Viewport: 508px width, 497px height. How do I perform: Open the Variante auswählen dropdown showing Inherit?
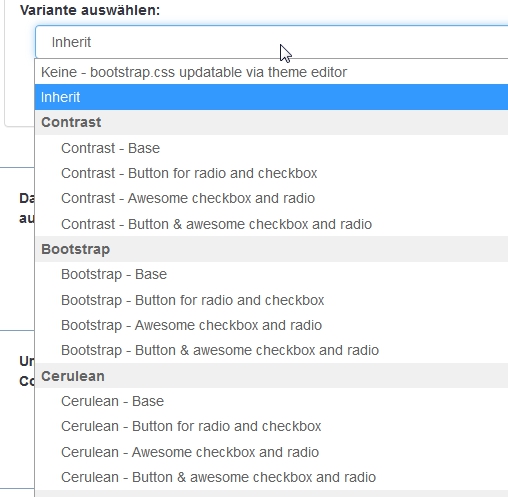(272, 42)
